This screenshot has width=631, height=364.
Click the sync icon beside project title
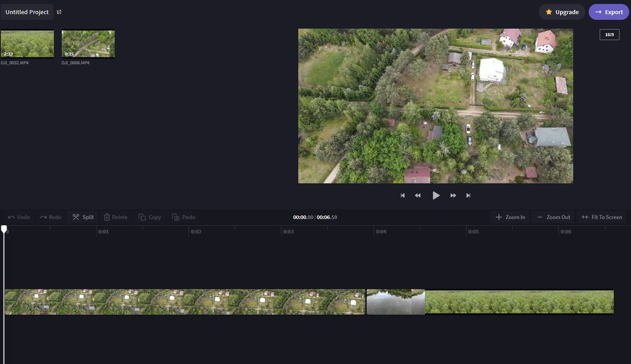(x=59, y=12)
